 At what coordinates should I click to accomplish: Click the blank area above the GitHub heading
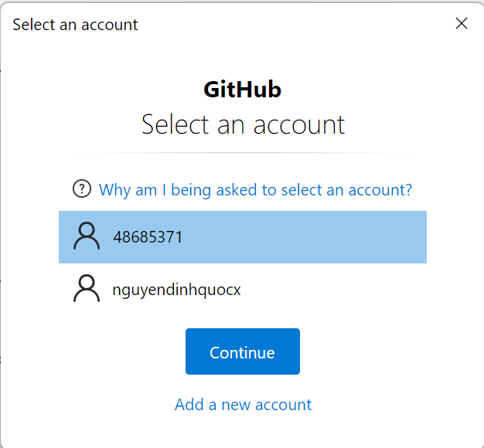(243, 60)
